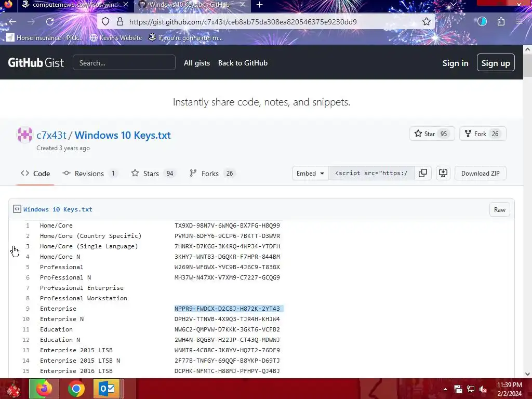Open the extensions puzzle icon
This screenshot has width=532, height=399.
pyautogui.click(x=501, y=22)
